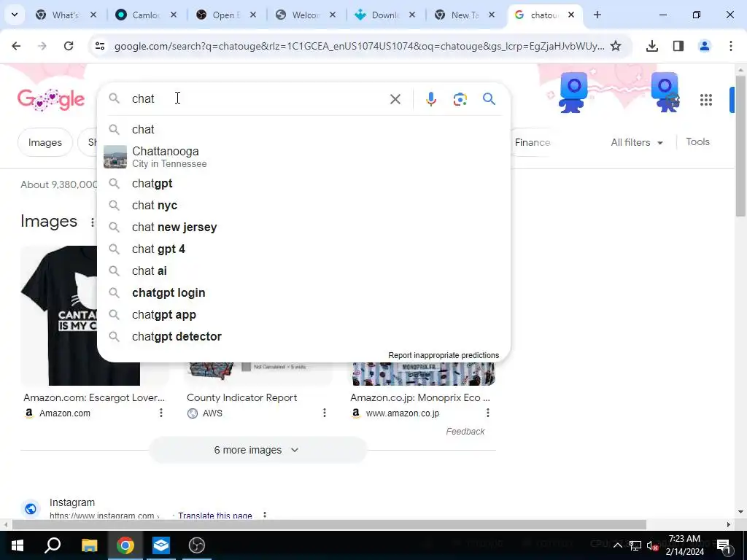Open the Chrome profile avatar
Screen dimensions: 747x560
[x=704, y=46]
